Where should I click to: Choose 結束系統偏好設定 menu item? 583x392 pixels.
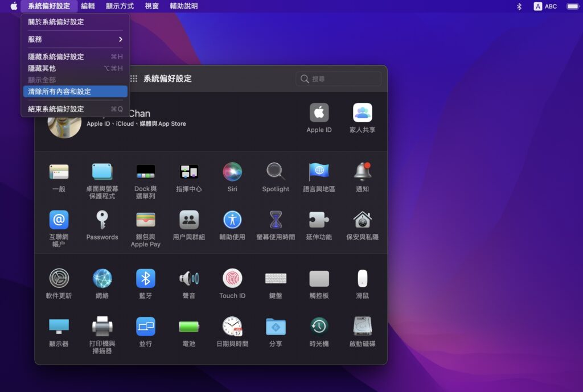pyautogui.click(x=75, y=109)
